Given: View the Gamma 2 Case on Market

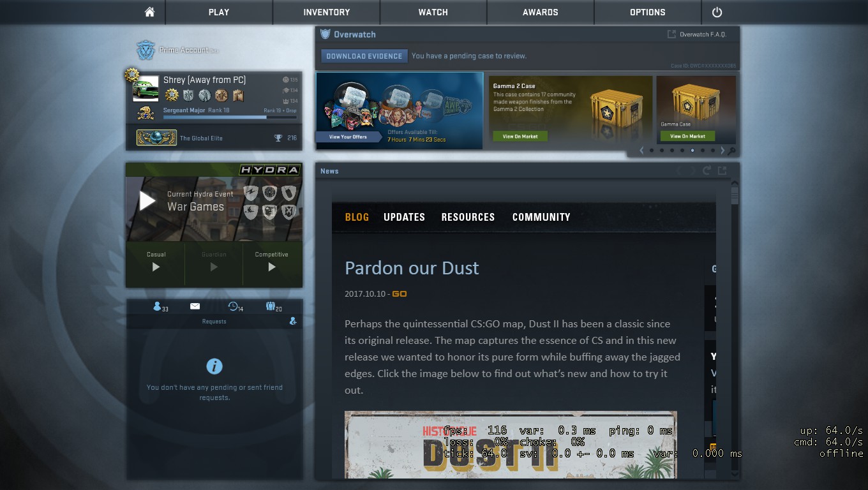Looking at the screenshot, I should [520, 136].
